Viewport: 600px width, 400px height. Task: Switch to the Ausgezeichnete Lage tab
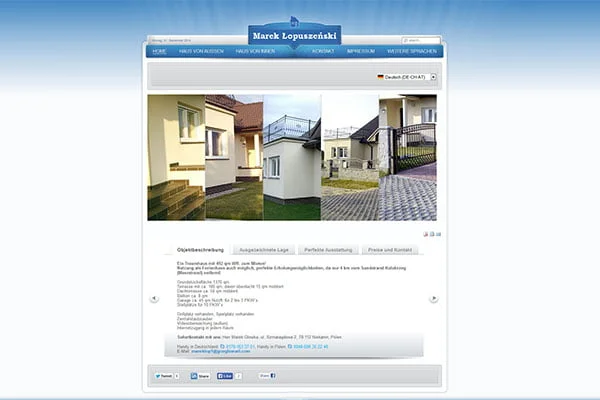coord(264,250)
